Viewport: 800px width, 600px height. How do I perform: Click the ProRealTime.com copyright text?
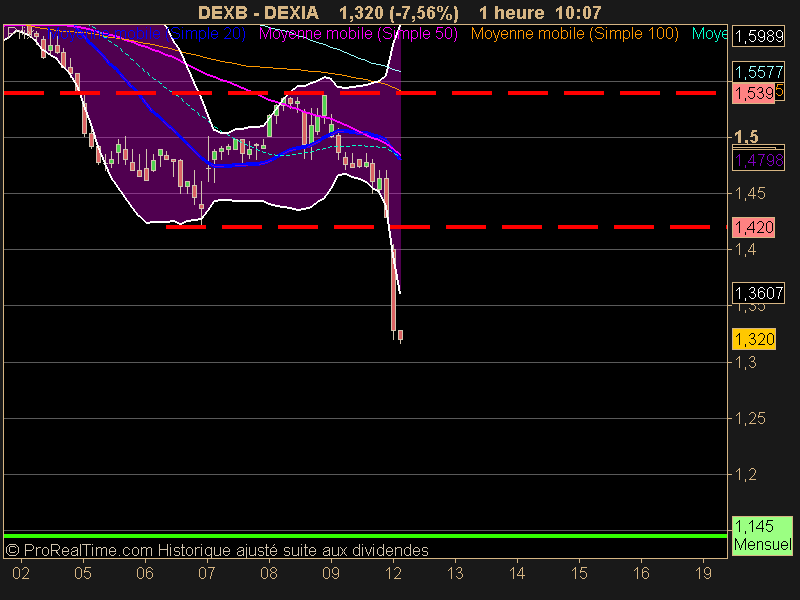pos(217,551)
